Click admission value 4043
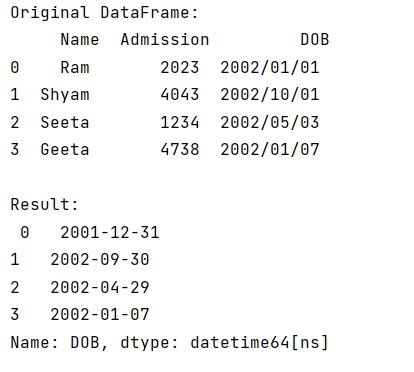414x372 pixels. coord(180,94)
